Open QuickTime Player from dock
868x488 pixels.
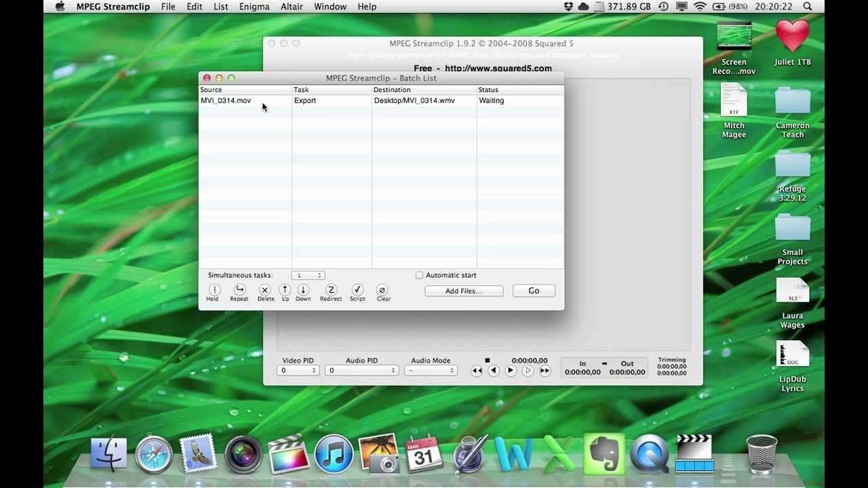649,453
